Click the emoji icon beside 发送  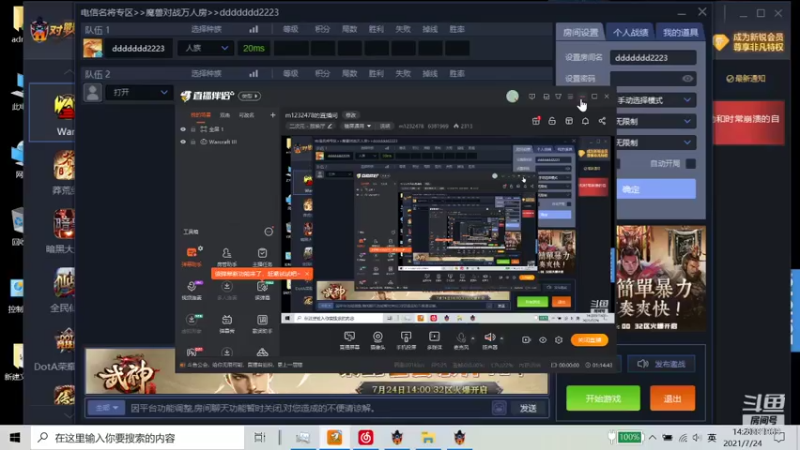(x=499, y=407)
